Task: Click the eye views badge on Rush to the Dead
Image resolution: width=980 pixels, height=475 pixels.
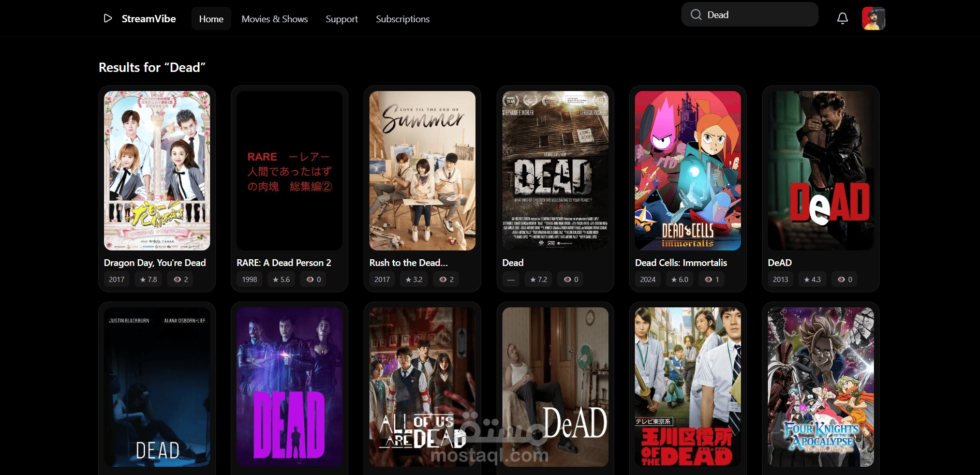Action: [446, 279]
